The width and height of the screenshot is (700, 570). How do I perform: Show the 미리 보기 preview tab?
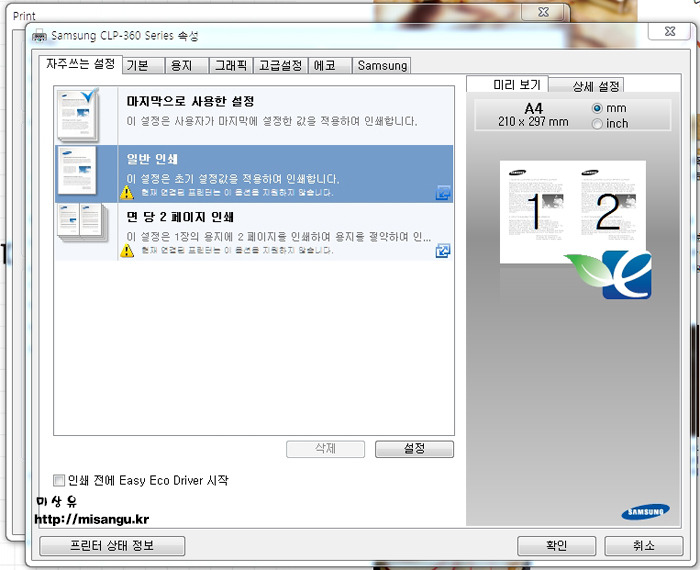click(508, 84)
